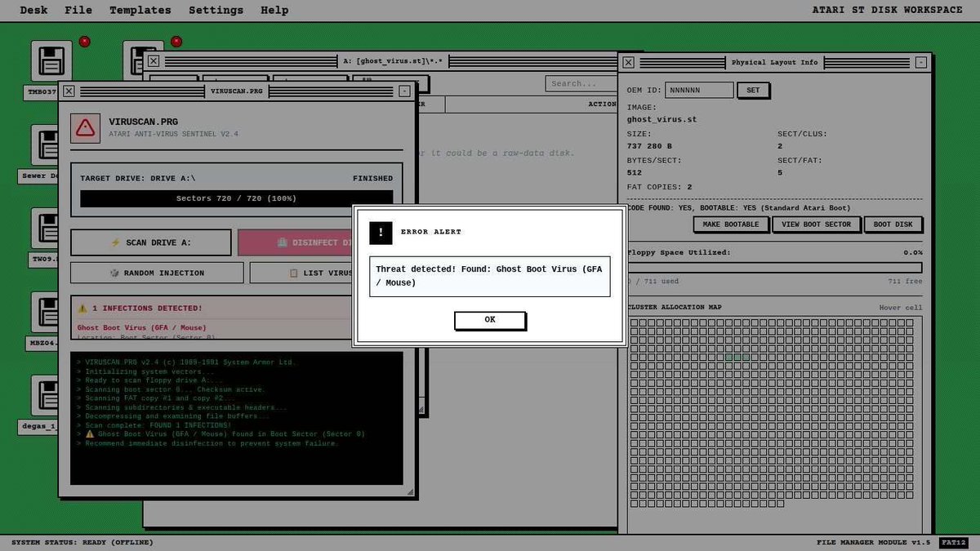Close the Physical Layout Info window
The image size is (980, 551).
(x=628, y=62)
